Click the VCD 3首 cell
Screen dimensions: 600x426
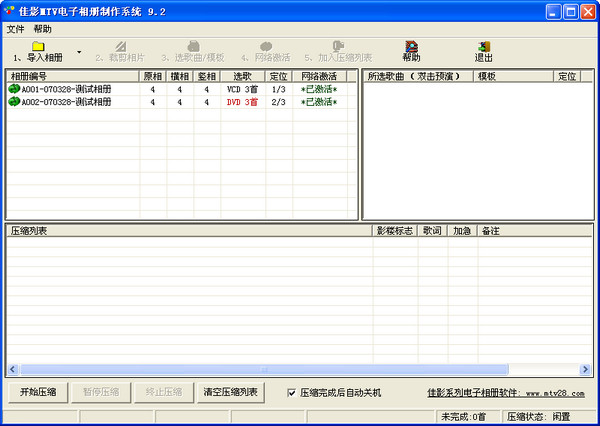pos(243,90)
